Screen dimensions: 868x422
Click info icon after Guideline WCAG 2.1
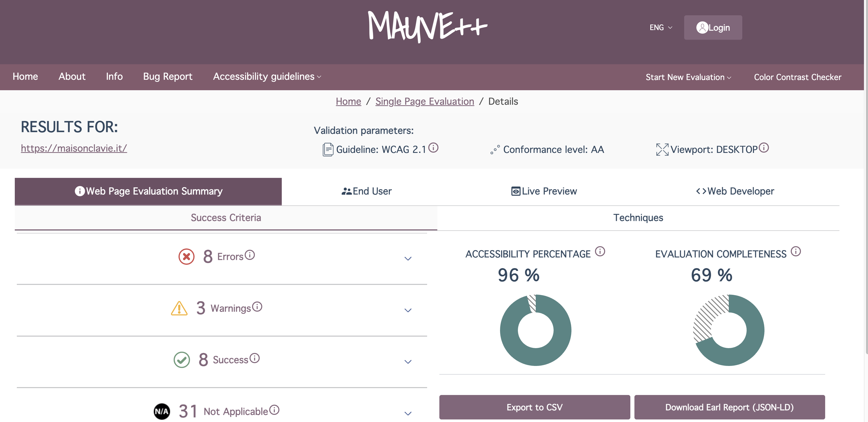(x=433, y=148)
